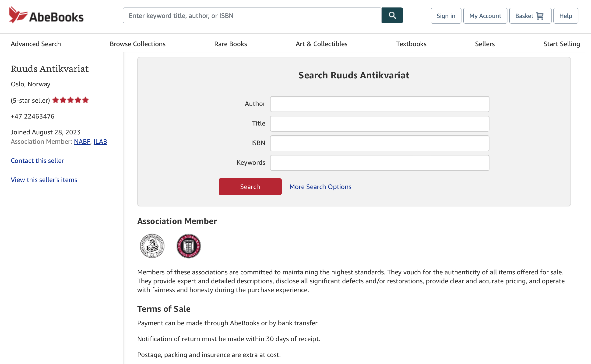Click the "Association Member" section heading
This screenshot has height=364, width=591.
[177, 221]
